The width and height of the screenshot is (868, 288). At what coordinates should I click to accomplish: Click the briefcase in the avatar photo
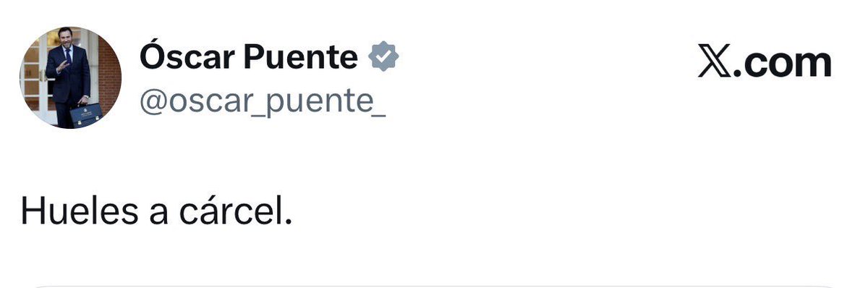pos(86,114)
